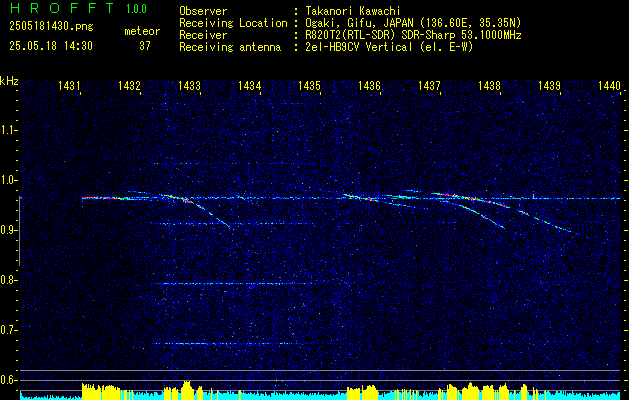Click time marker 1438
Image resolution: width=629 pixels, height=400 pixels.
(489, 85)
